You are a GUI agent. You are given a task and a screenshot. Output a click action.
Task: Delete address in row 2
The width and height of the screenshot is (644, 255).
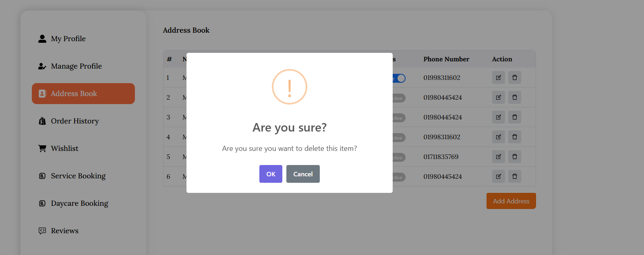514,97
